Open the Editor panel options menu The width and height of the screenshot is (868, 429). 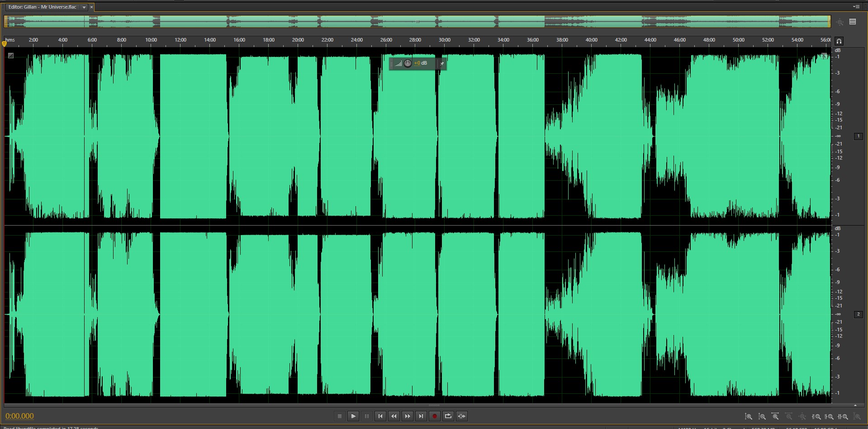point(856,7)
